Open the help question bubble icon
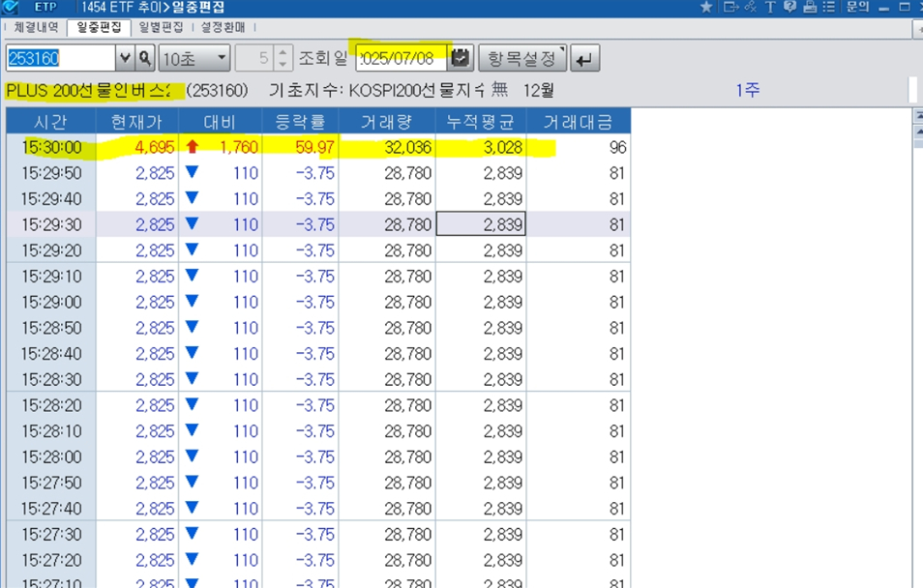 790,7
